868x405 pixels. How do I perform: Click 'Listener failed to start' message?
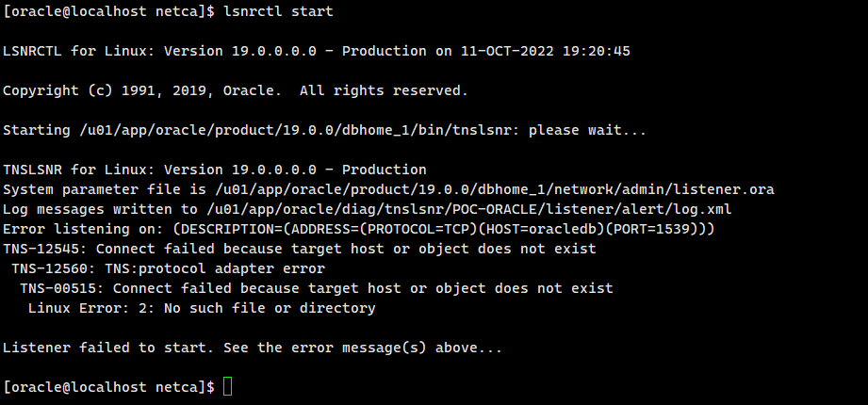[x=105, y=348]
